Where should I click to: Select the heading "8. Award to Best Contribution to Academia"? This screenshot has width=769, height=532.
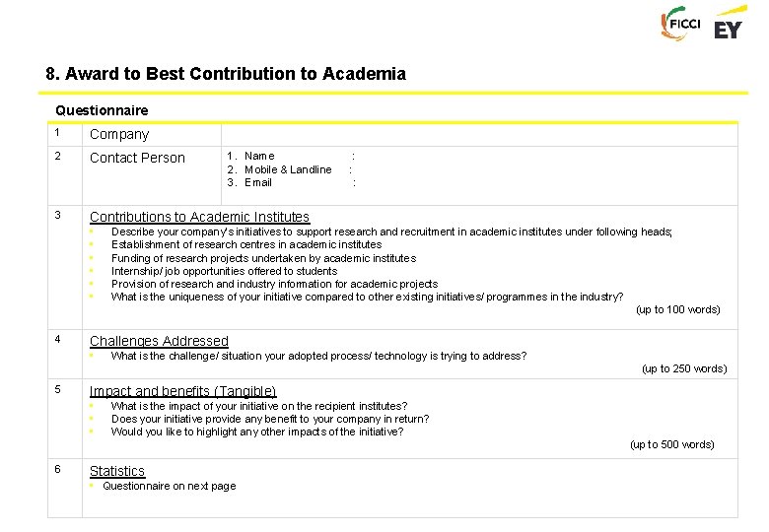tap(226, 74)
